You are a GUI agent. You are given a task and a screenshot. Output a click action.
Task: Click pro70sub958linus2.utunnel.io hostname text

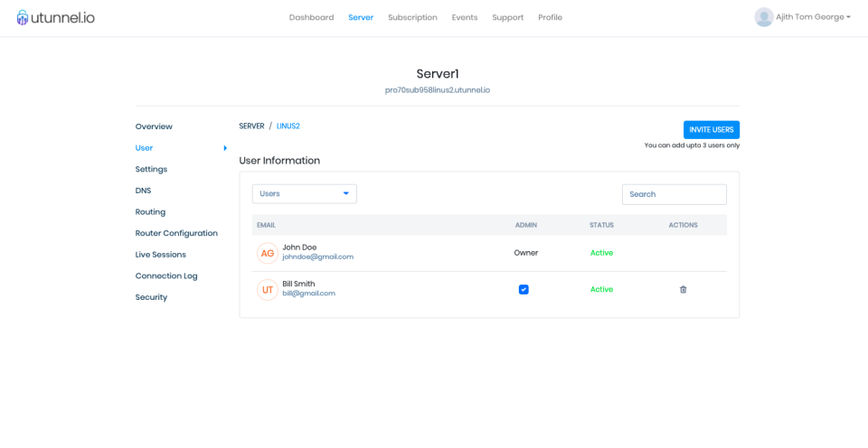pyautogui.click(x=438, y=90)
